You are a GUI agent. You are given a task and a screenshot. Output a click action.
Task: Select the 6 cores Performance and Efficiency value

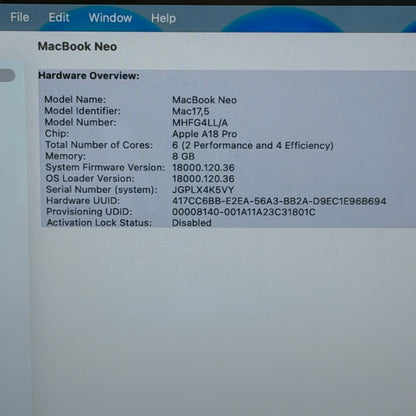pyautogui.click(x=253, y=145)
